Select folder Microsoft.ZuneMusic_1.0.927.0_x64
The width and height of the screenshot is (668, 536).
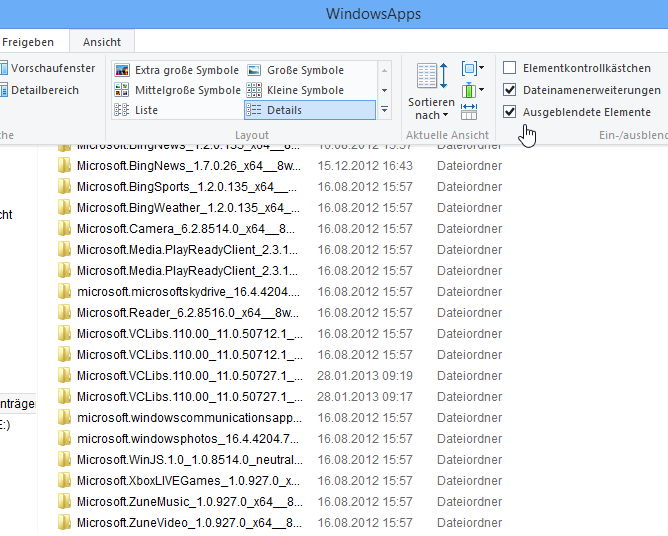[190, 501]
